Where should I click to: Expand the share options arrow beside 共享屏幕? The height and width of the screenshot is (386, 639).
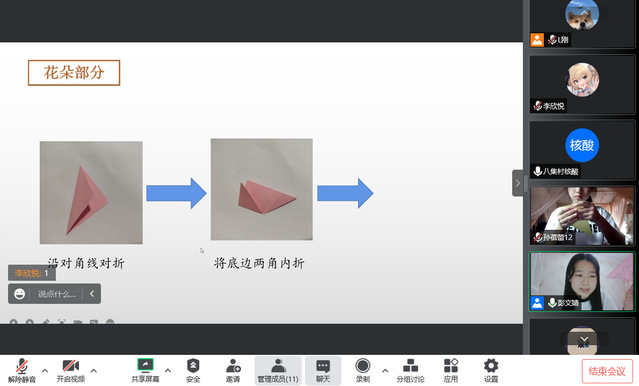[168, 371]
